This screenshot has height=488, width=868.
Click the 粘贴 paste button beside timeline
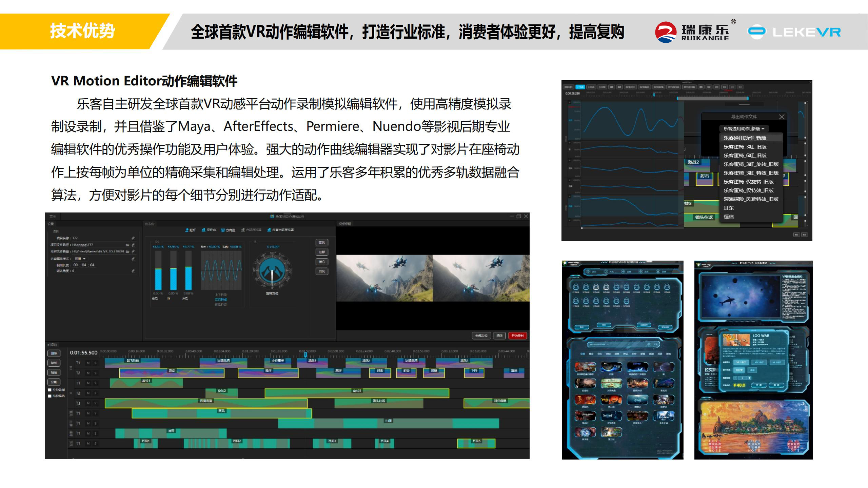coord(54,372)
